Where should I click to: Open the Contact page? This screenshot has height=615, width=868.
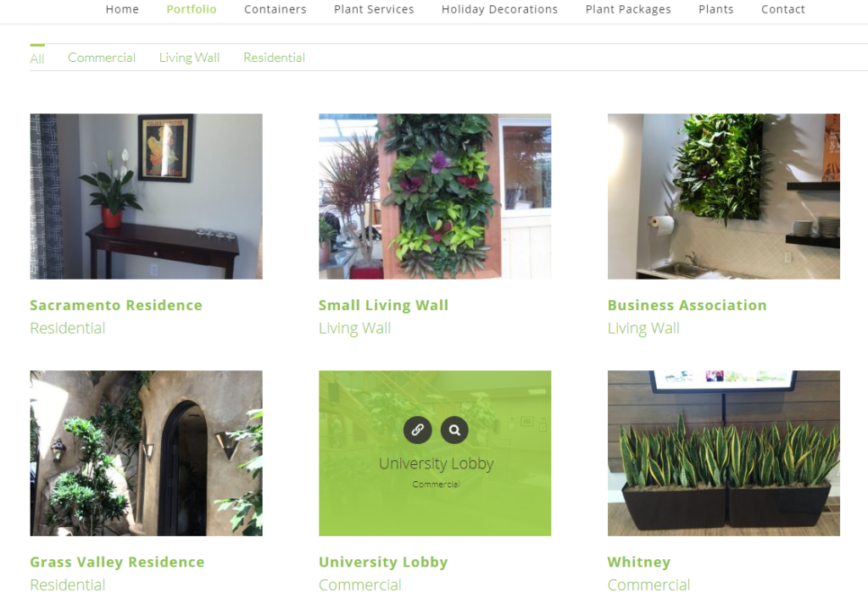tap(782, 9)
